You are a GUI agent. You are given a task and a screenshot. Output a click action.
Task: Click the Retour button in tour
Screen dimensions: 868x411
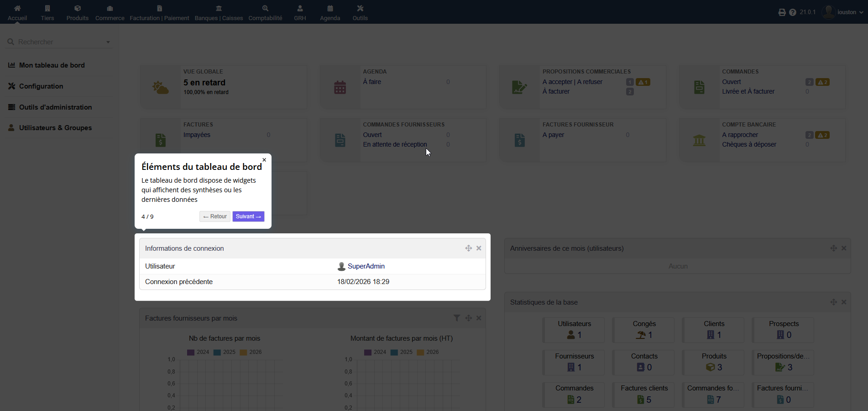[x=215, y=216]
